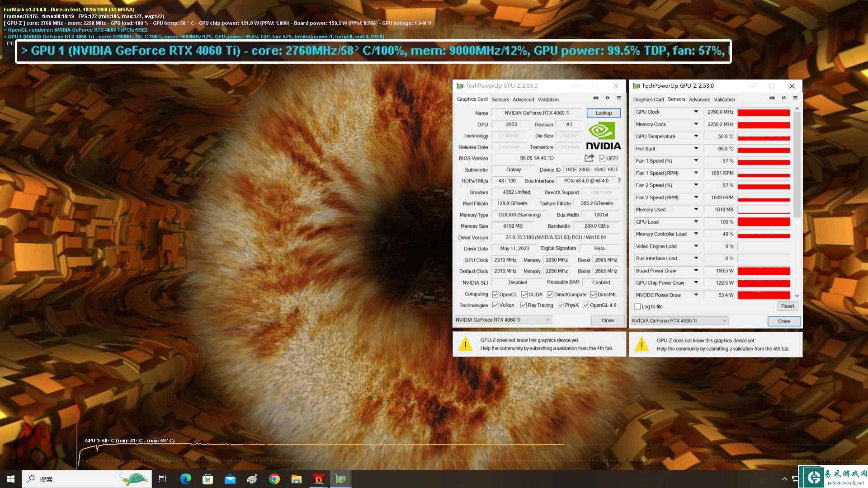Click the refresh icon in left GPU-Z window
This screenshot has height=488, width=868.
coord(607,98)
